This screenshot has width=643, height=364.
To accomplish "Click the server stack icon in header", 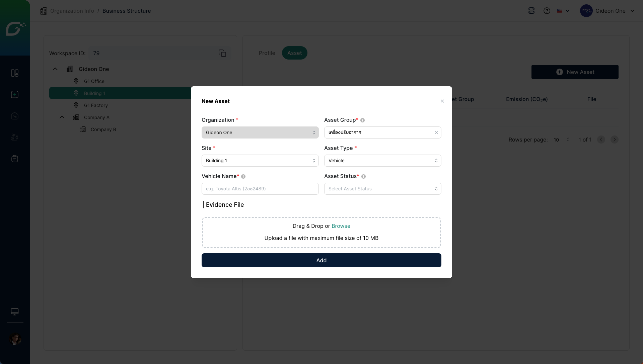I will (531, 11).
